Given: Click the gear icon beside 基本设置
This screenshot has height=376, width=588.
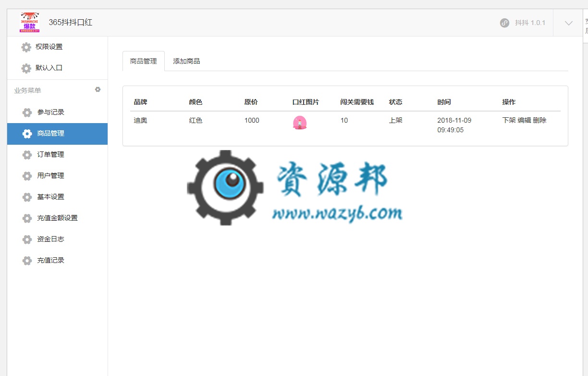Looking at the screenshot, I should tap(27, 197).
